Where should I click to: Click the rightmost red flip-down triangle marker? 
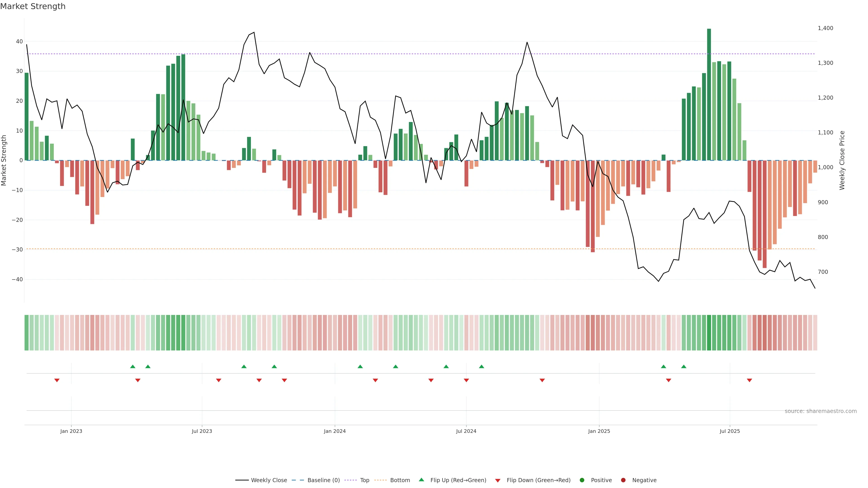point(749,380)
